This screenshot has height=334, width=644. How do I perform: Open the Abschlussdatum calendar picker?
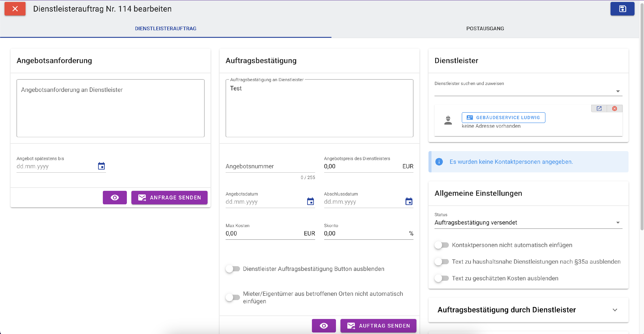pos(409,202)
